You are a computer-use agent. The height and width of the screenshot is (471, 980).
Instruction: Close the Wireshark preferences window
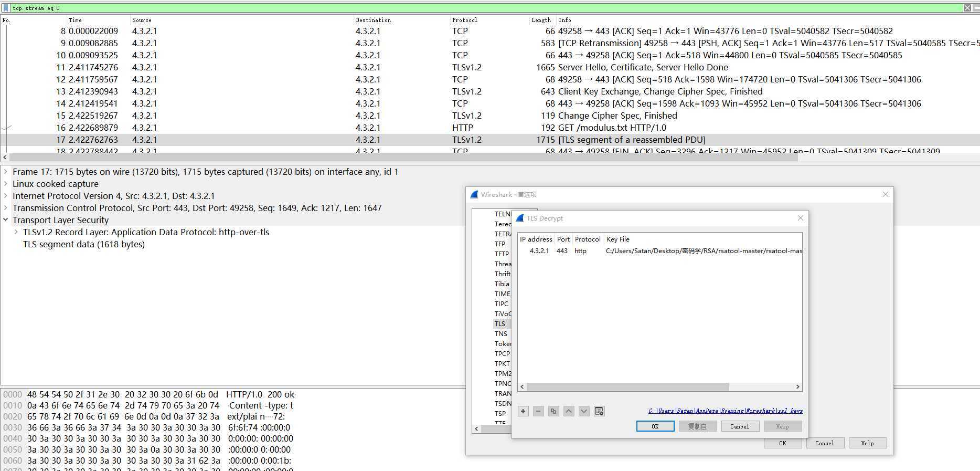[x=886, y=194]
